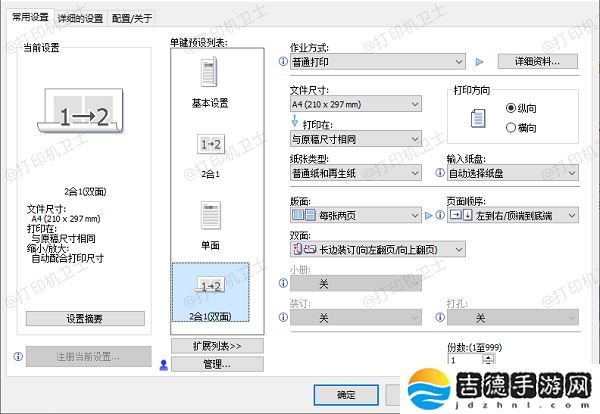Open the 文件尺寸 A4 dropdown

pyautogui.click(x=356, y=104)
